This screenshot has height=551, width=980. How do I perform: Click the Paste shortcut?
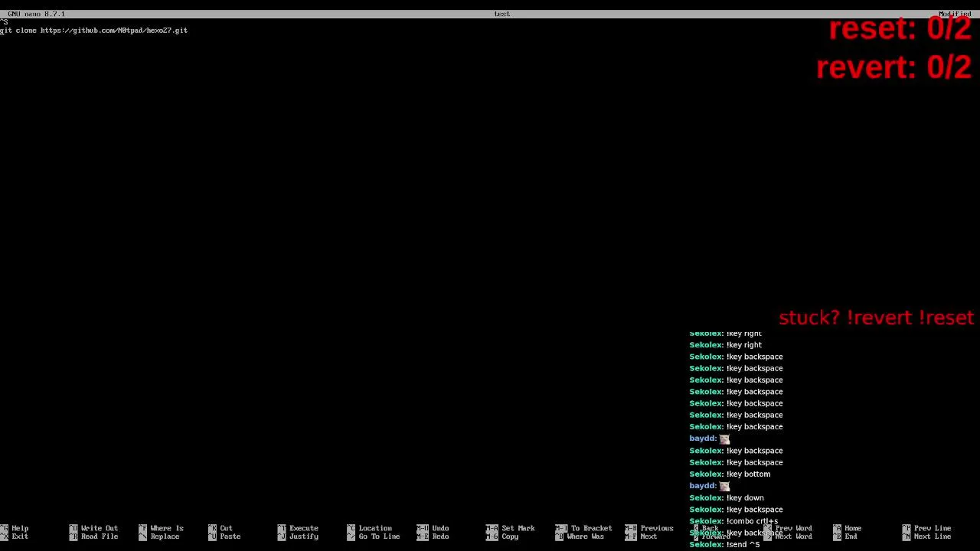[224, 536]
